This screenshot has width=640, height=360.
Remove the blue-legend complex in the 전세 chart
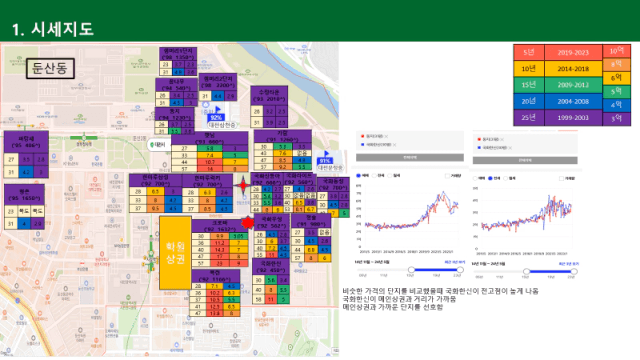point(510,148)
